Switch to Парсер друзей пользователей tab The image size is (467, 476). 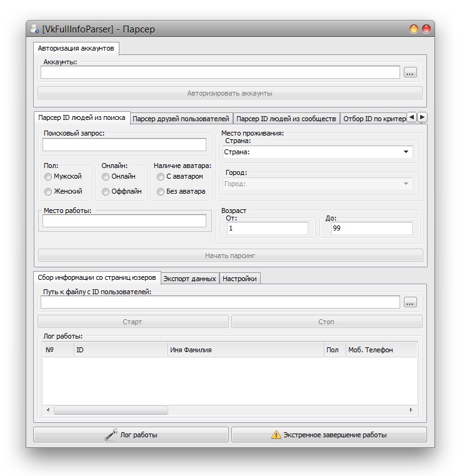pos(181,119)
